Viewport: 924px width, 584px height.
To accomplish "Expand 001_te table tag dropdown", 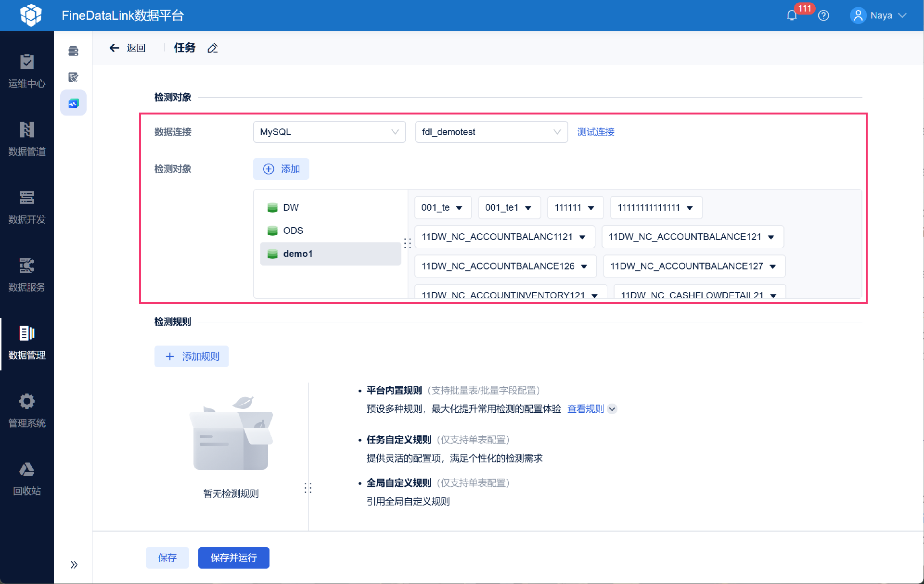I will (x=459, y=208).
